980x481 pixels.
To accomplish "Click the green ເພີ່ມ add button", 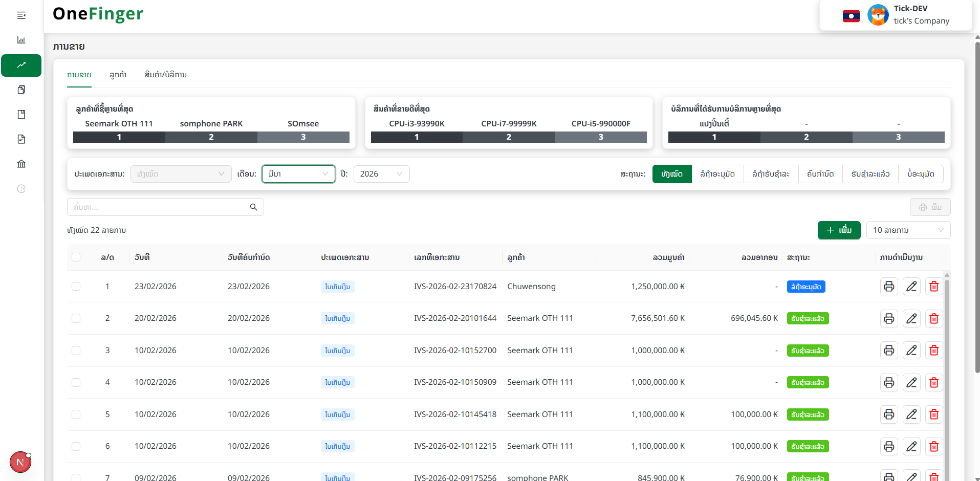I will (x=839, y=230).
